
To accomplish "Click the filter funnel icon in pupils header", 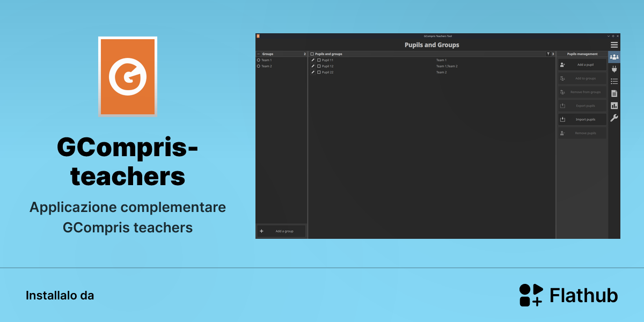I will tap(548, 54).
